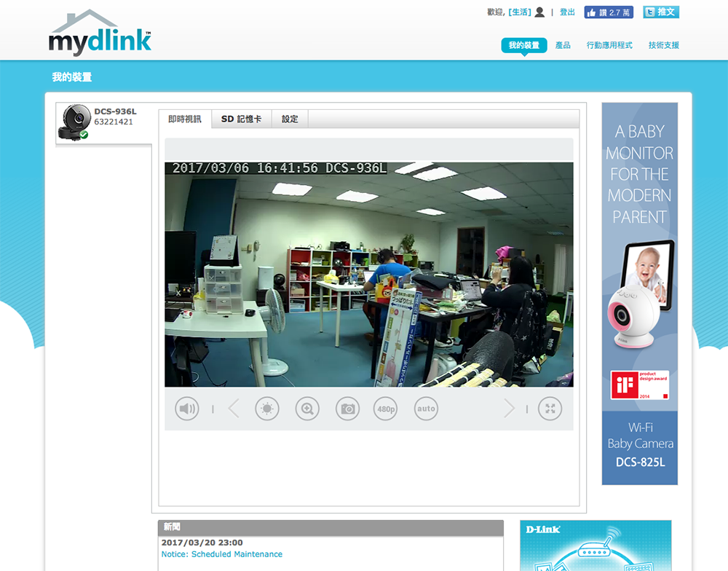Image resolution: width=728 pixels, height=571 pixels.
Task: Click the DCS-825L Baby Camera ad banner
Action: coord(639,294)
